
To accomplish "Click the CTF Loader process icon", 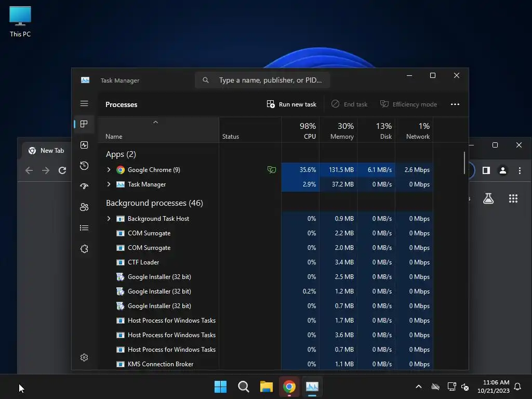I will click(121, 262).
